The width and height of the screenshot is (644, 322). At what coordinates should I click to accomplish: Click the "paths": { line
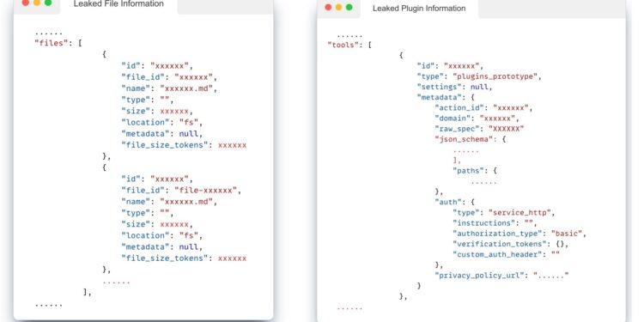tap(475, 171)
